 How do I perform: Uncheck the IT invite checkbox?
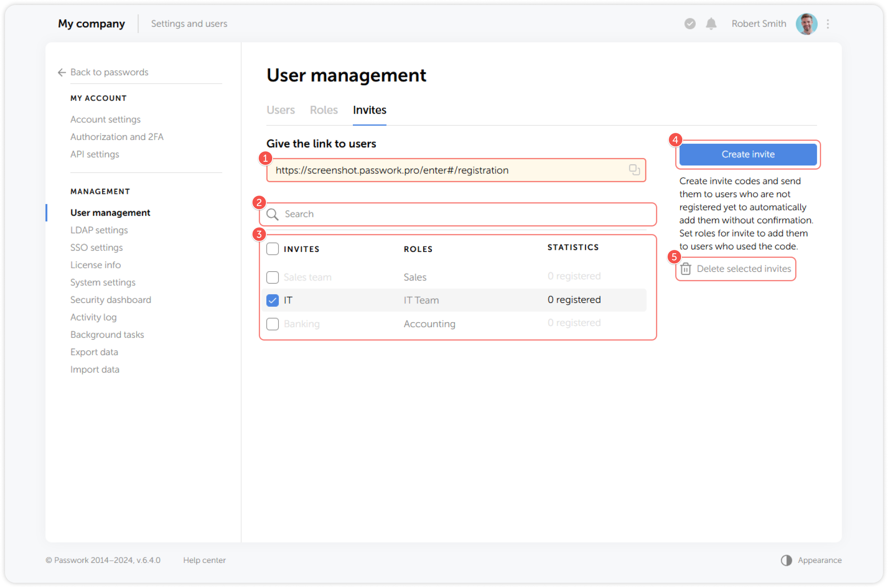click(x=272, y=300)
